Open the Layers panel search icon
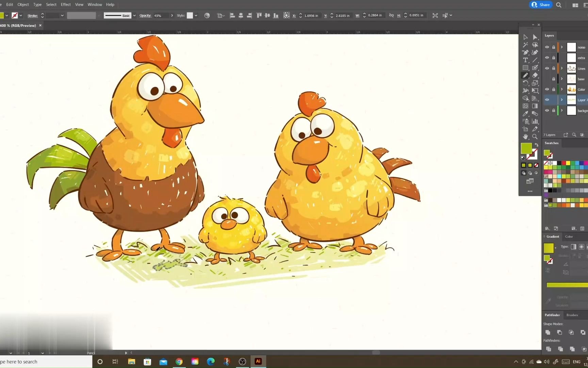This screenshot has width=588, height=368. pyautogui.click(x=574, y=135)
